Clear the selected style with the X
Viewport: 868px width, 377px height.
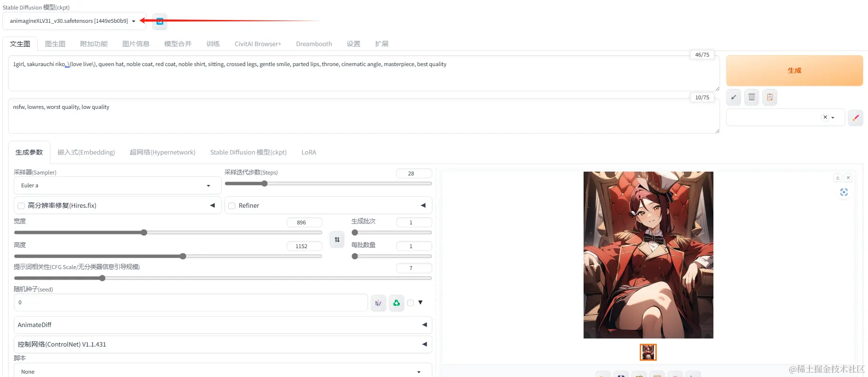825,117
